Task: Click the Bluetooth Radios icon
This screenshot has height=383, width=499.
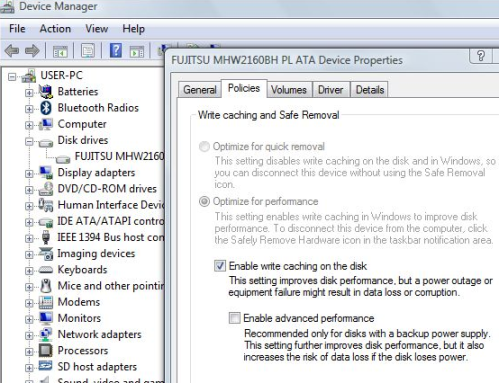Action: (46, 108)
